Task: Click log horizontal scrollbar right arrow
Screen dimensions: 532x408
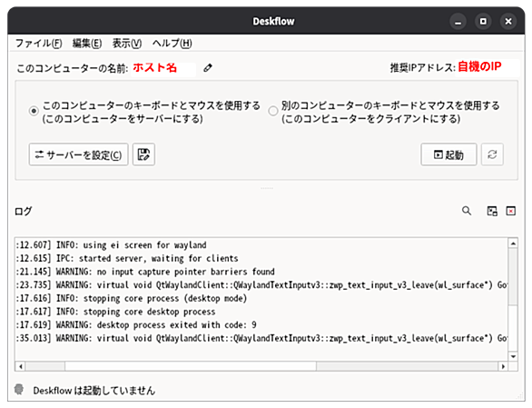Action: coord(503,366)
